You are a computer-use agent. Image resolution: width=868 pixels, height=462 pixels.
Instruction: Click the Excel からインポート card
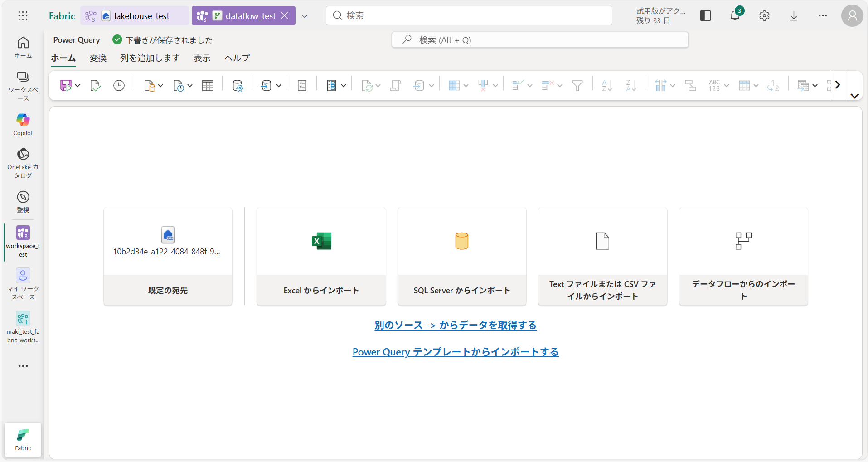pyautogui.click(x=321, y=256)
